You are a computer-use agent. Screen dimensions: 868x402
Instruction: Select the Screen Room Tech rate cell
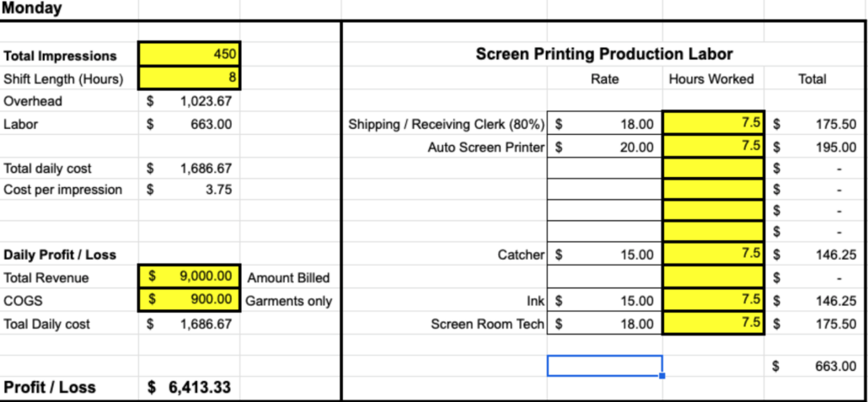[604, 324]
